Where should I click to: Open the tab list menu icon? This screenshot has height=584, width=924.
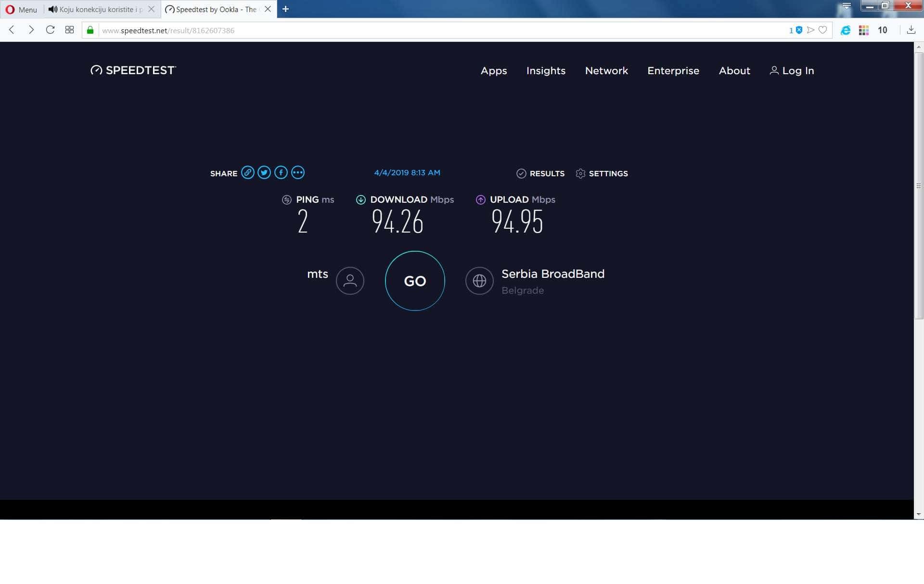(847, 6)
